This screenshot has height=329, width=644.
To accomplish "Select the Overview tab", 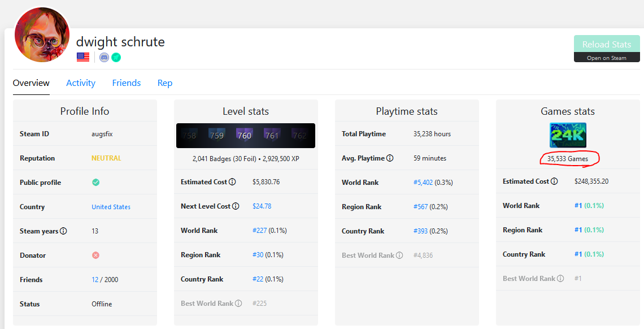I will (31, 83).
